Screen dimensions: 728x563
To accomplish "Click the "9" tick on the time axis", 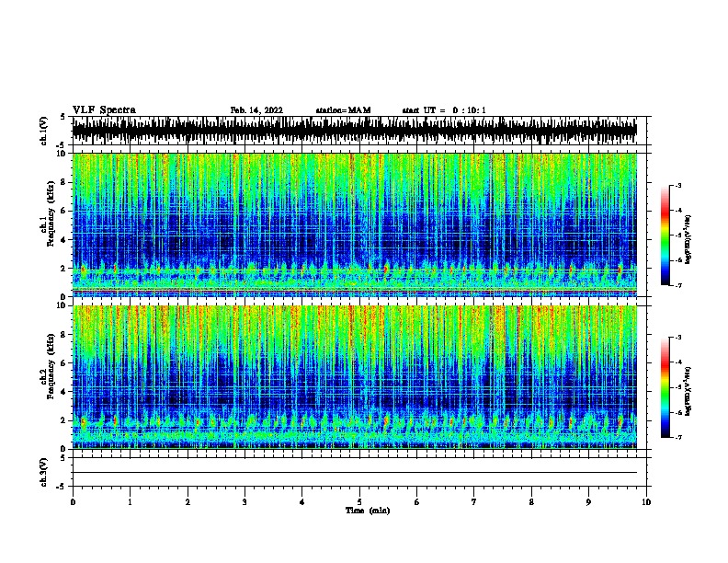I will pos(588,502).
